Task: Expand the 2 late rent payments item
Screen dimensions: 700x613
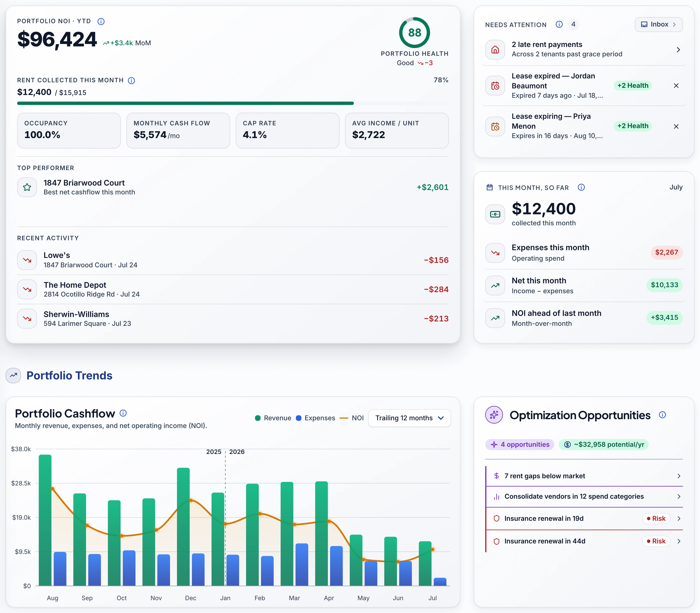Action: pyautogui.click(x=584, y=50)
